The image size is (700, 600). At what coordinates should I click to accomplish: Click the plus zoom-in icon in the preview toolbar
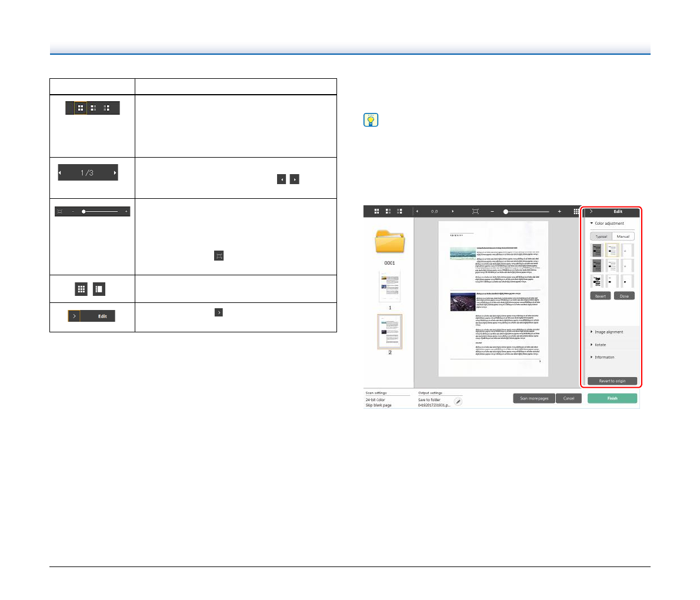tap(559, 211)
